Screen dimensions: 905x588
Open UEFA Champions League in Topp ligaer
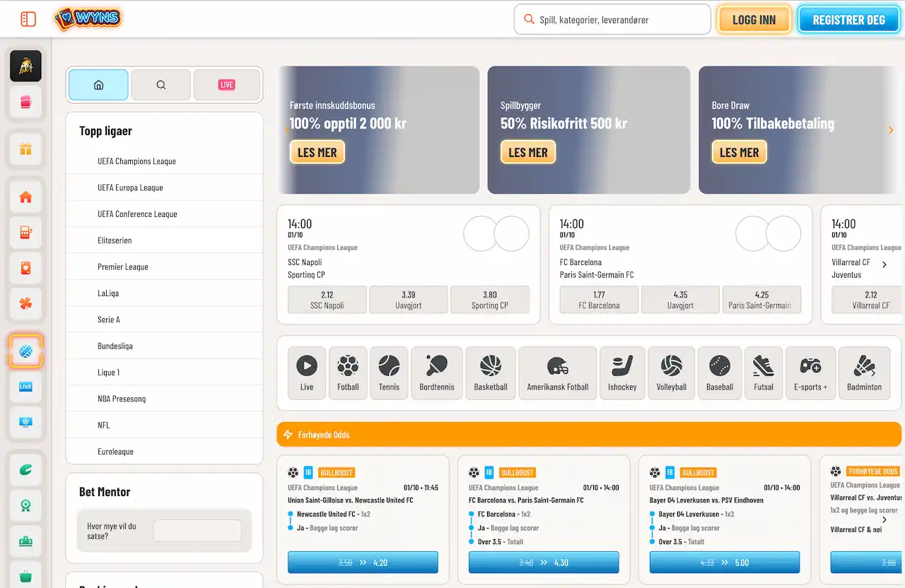click(136, 161)
